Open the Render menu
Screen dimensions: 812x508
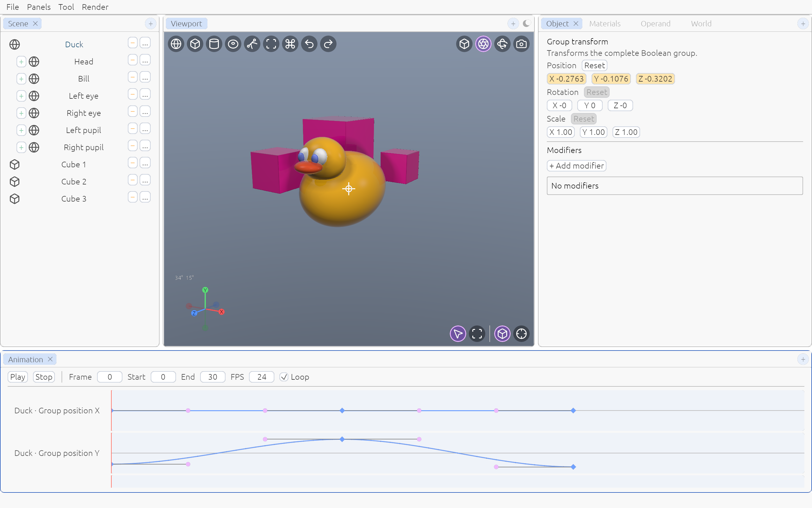[x=95, y=7]
